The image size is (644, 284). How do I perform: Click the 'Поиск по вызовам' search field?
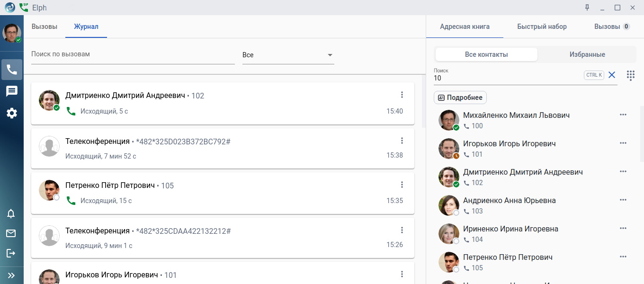tap(133, 54)
